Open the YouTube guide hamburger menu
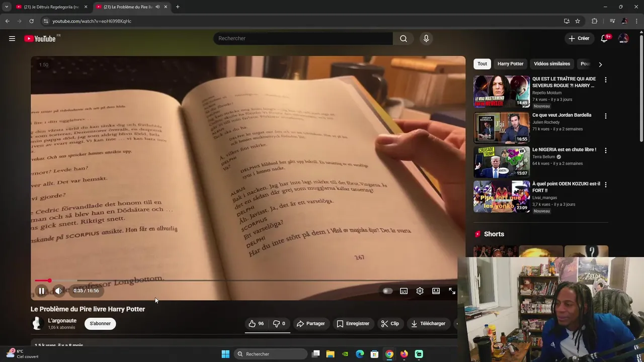The height and width of the screenshot is (362, 644). [12, 39]
